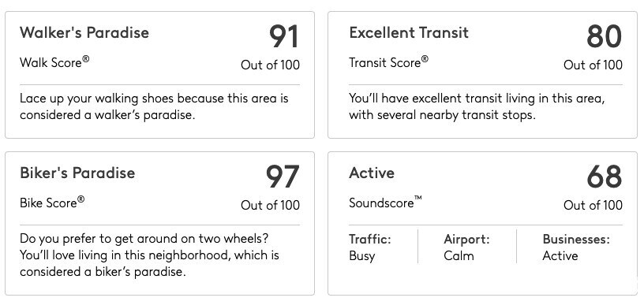Click the Traffic: Busy indicator
This screenshot has height=305, width=644.
click(370, 247)
